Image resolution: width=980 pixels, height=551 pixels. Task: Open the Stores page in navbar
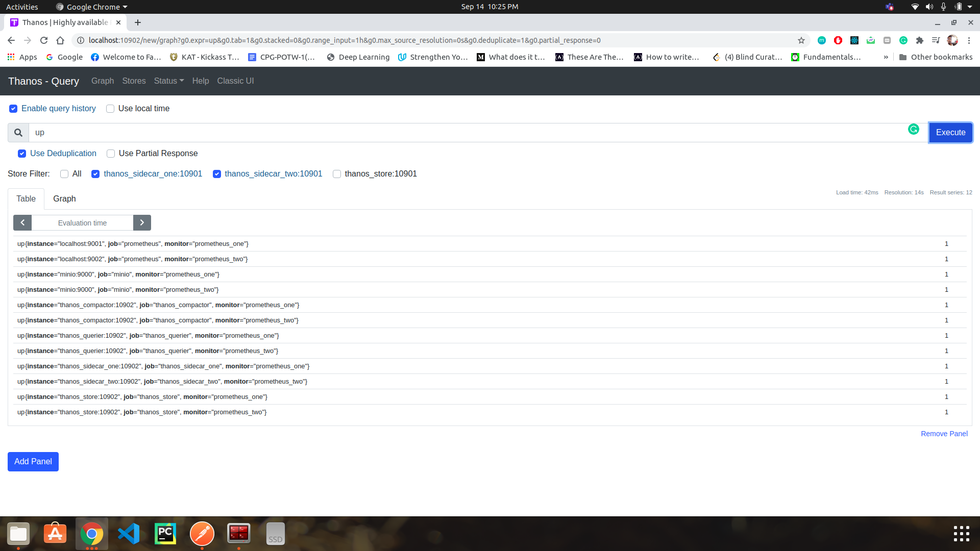[134, 81]
